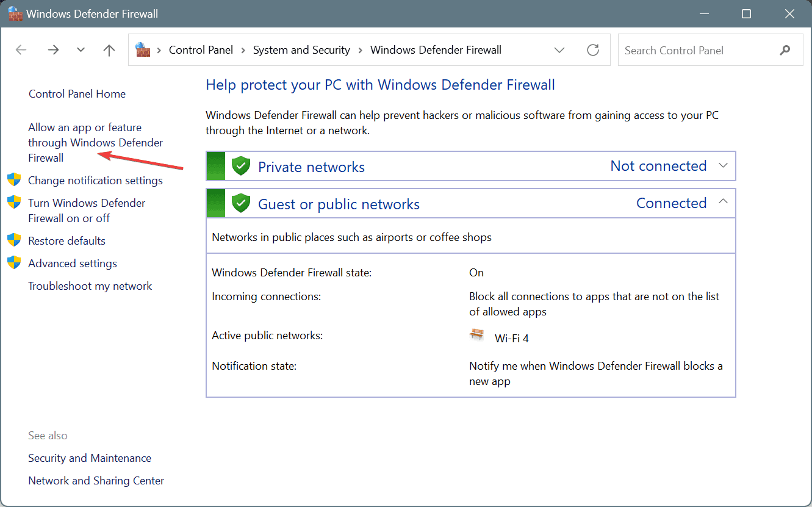Screen dimensions: 812x507
Task: Click the Guest or public networks shield icon
Action: tap(242, 203)
